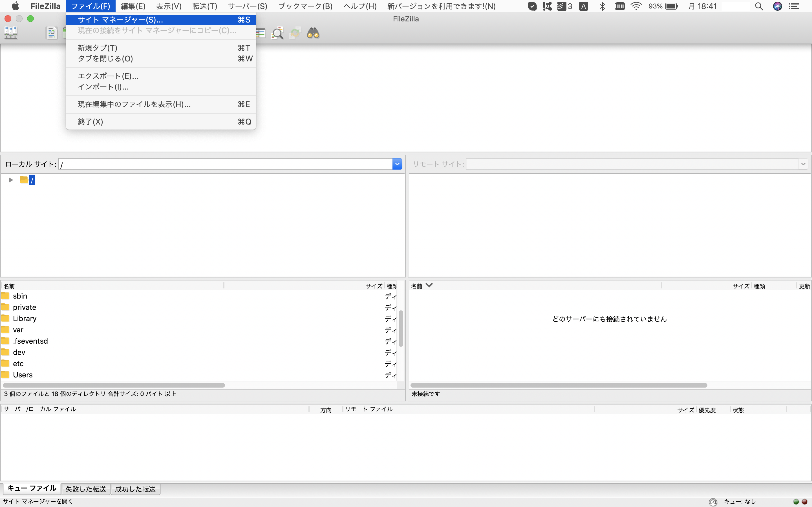Open the Bluetooth menu bar icon

coord(602,6)
